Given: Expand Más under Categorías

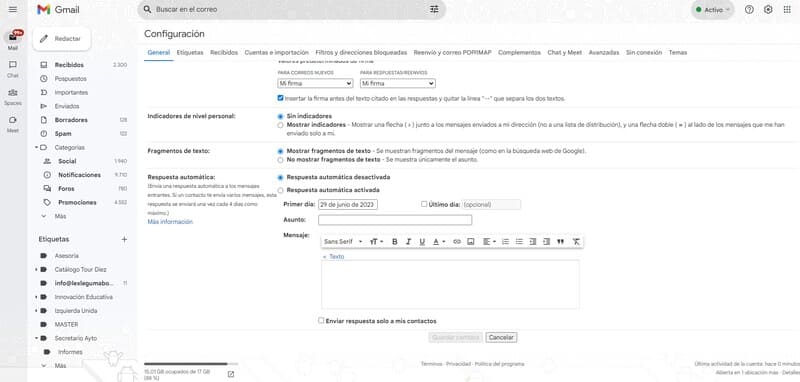Looking at the screenshot, I should (x=60, y=216).
